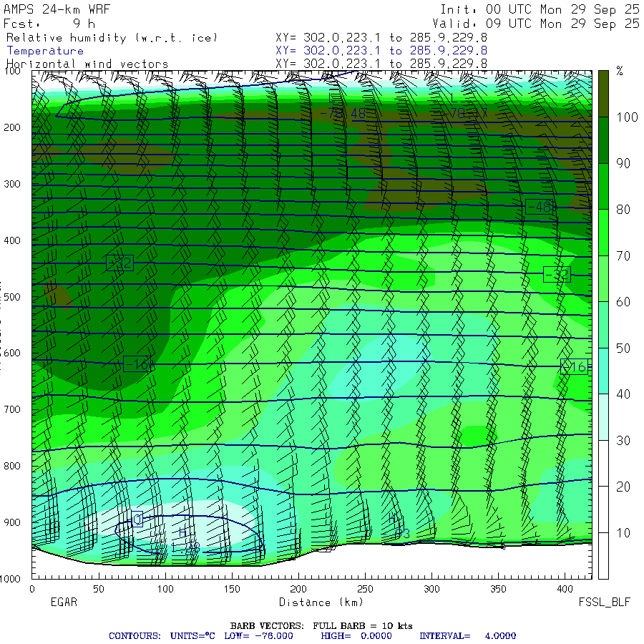Click the blue "Temperature" field label
This screenshot has width=644, height=644.
pyautogui.click(x=45, y=51)
